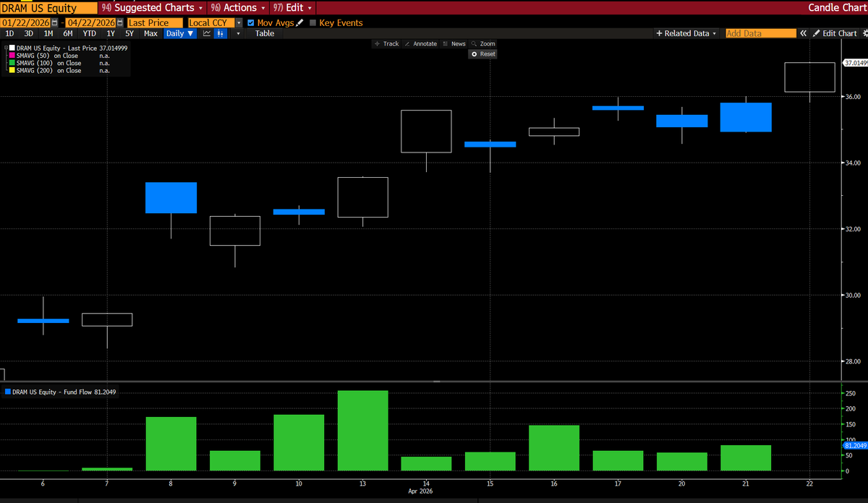Select the 1Y range tab
868x503 pixels.
(111, 33)
